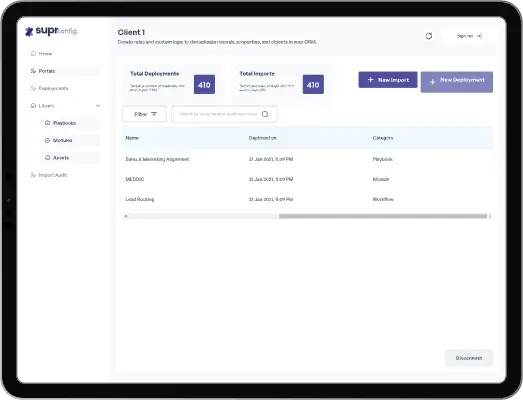Click the Portals sidebar icon
The height and width of the screenshot is (400, 523).
[x=33, y=71]
